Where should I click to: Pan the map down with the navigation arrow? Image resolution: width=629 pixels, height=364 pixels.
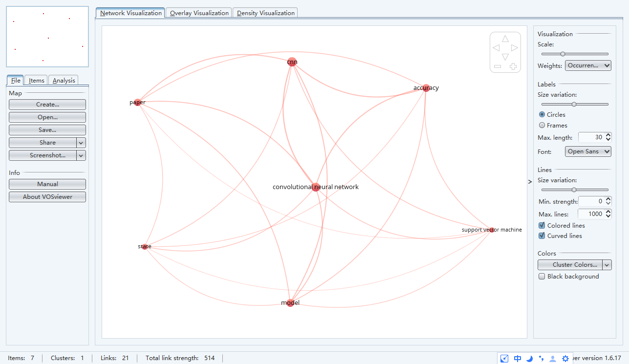(505, 57)
